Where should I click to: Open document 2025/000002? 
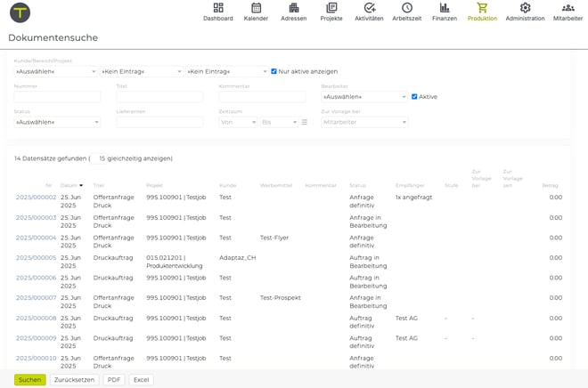tap(36, 198)
